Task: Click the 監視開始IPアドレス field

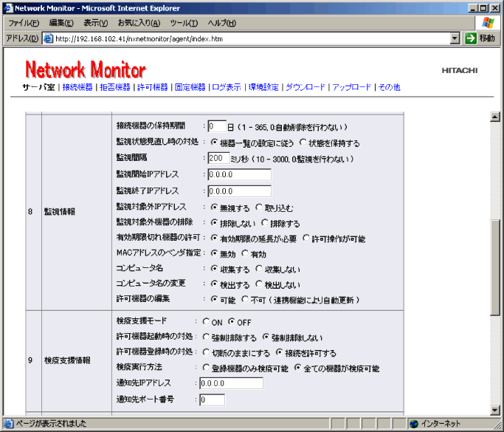Action: (x=240, y=175)
